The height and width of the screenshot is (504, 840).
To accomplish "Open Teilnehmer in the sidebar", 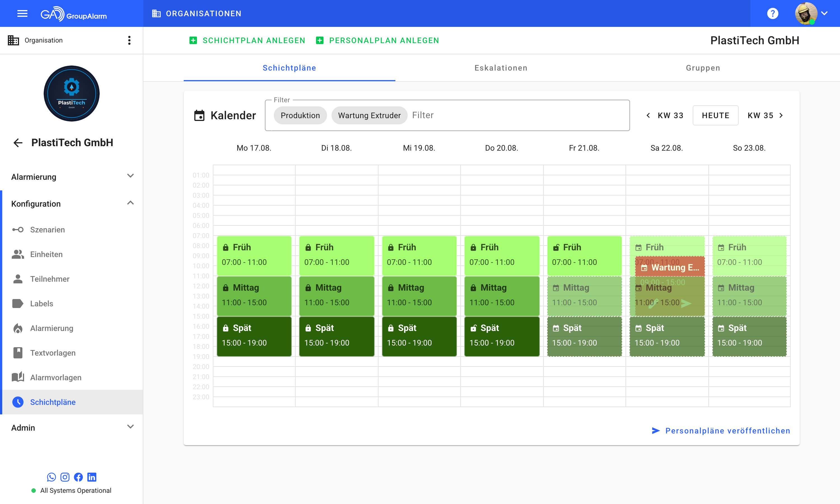I will [x=73, y=279].
